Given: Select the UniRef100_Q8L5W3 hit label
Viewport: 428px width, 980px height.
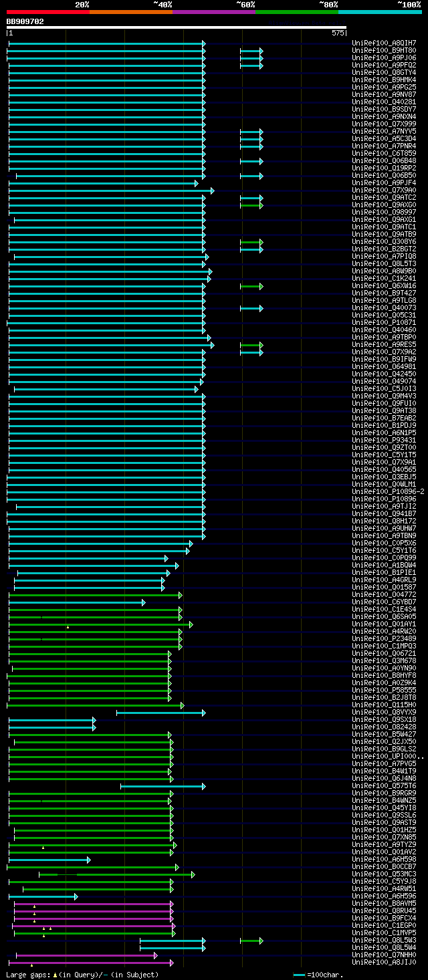Looking at the screenshot, I should click(x=384, y=940).
